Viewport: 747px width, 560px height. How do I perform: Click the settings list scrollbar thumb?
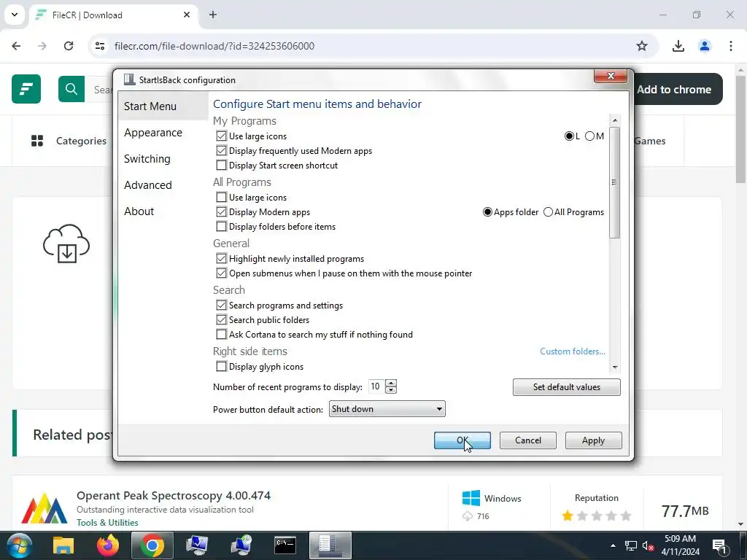614,182
